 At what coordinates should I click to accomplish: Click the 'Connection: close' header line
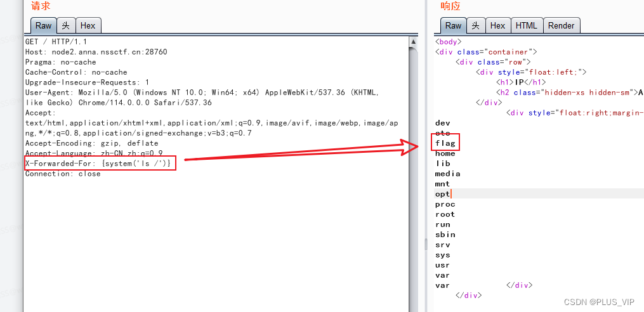point(63,174)
